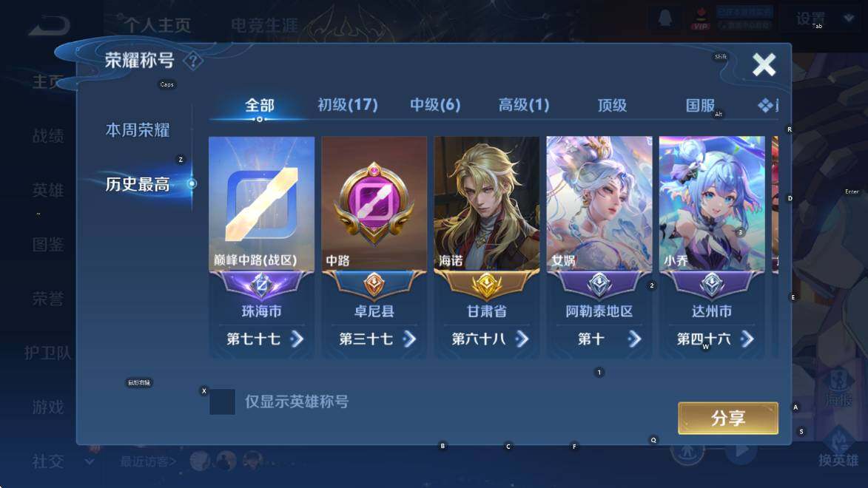This screenshot has height=488, width=868.
Task: Enable the 仅显示英雄称号 checkbox
Action: coord(222,401)
